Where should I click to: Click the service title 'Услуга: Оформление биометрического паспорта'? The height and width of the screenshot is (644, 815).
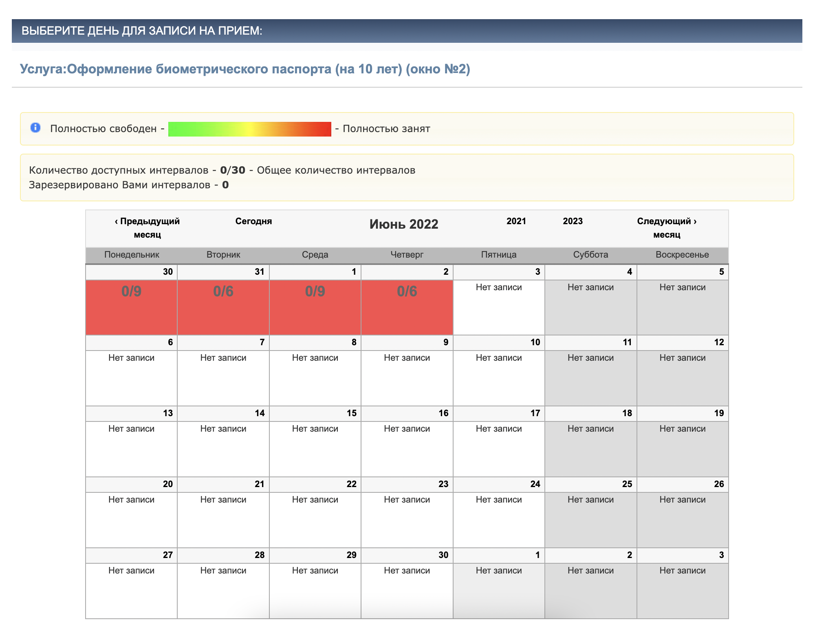(x=245, y=69)
